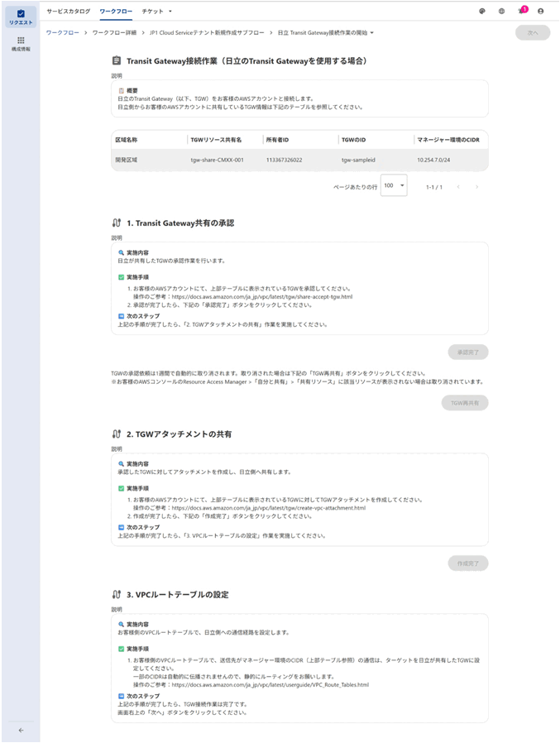Click the 概要 note icon in description box

pos(122,90)
